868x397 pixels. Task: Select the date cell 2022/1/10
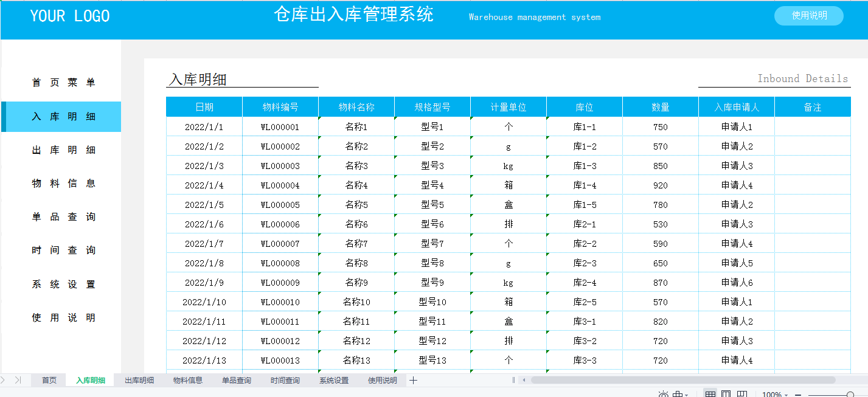point(204,302)
